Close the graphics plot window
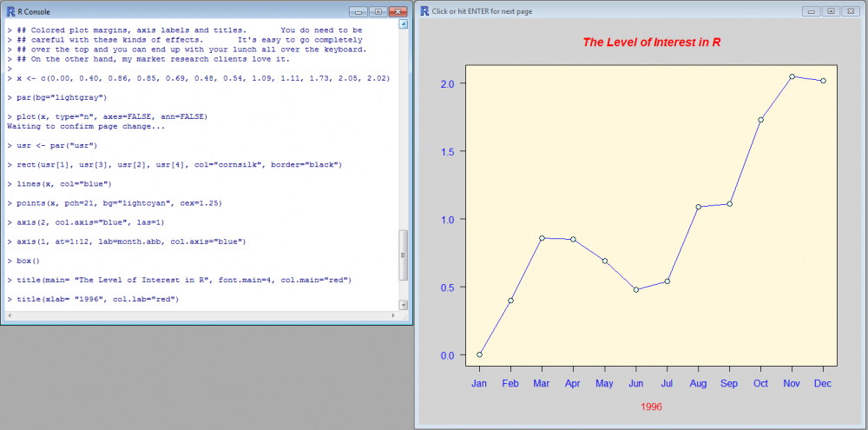Screen dimensions: 868x430 pos(850,11)
